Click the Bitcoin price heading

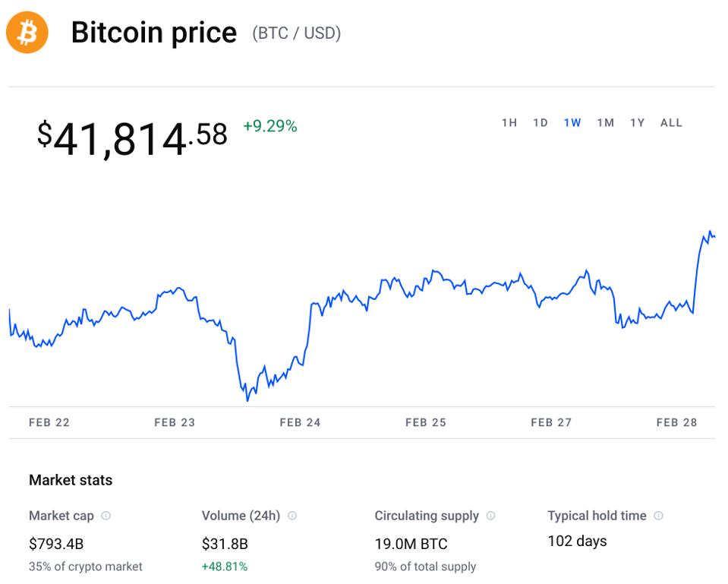point(153,33)
